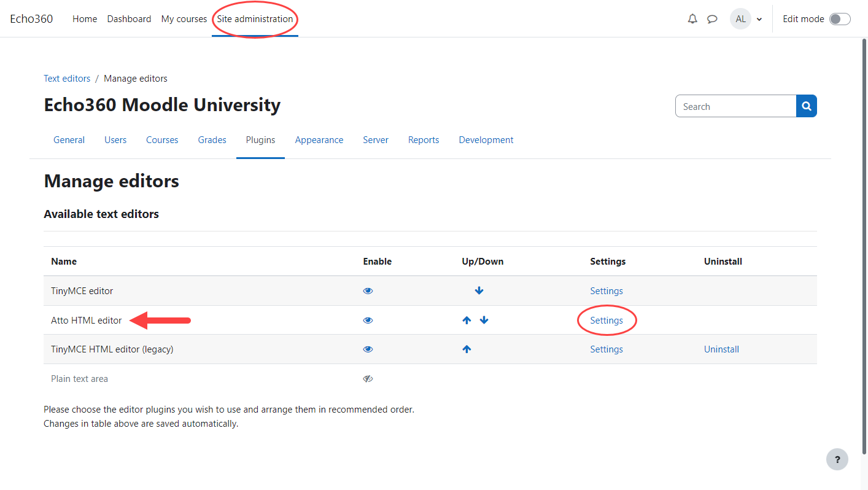Click the TinyMCE editor name cell

coord(82,291)
